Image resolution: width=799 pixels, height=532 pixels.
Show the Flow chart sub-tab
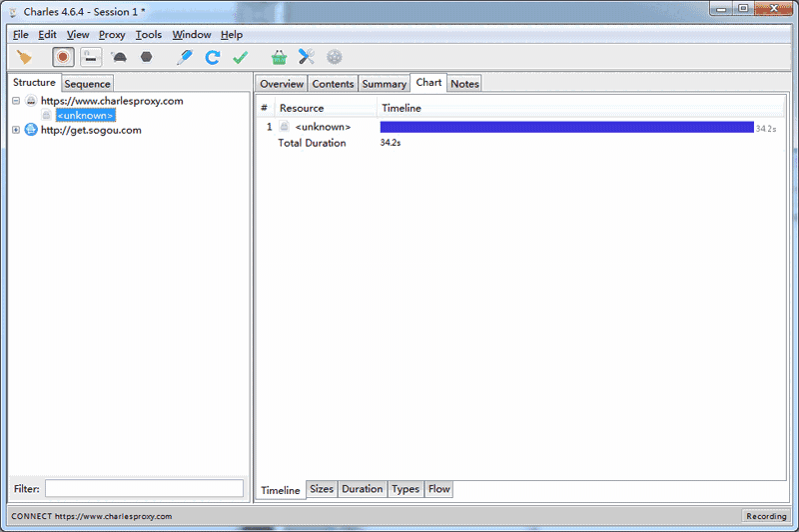(438, 489)
